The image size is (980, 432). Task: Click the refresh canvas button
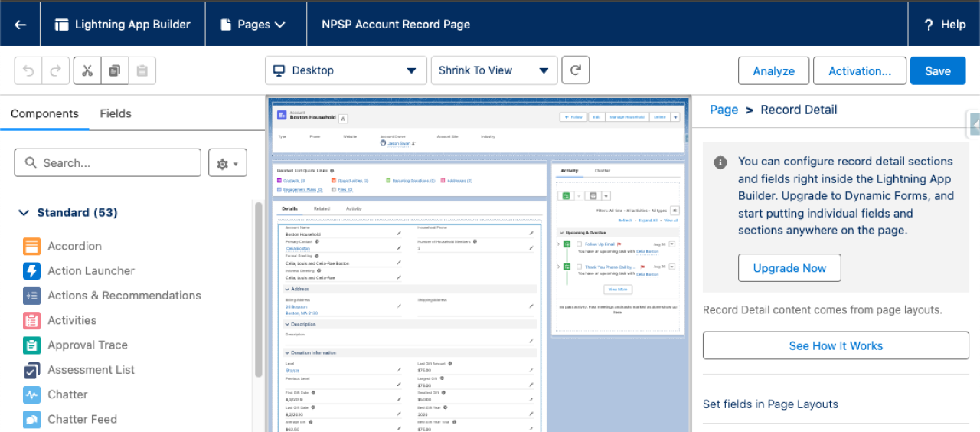(x=576, y=70)
